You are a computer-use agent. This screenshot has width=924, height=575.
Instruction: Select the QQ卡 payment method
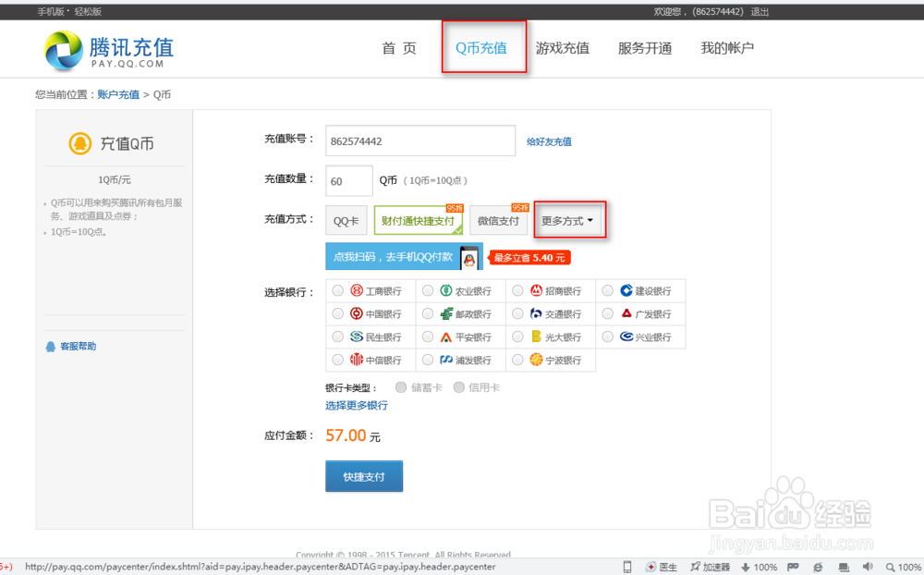(346, 221)
